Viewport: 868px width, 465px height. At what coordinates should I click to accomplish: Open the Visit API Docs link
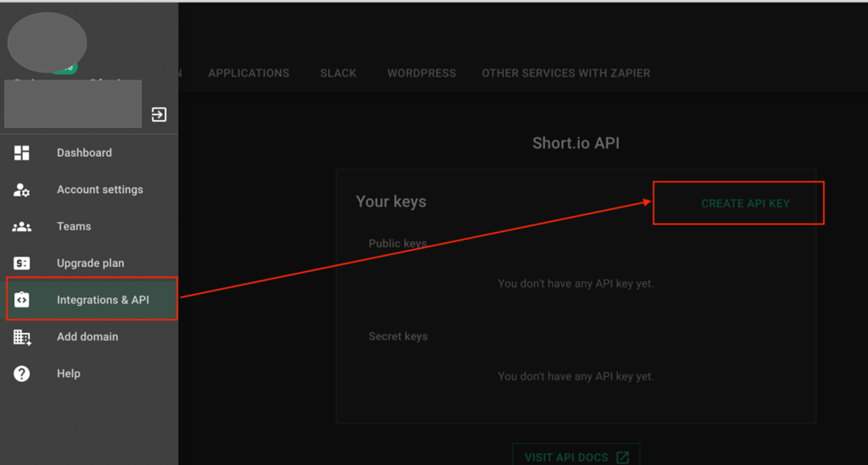coord(566,457)
